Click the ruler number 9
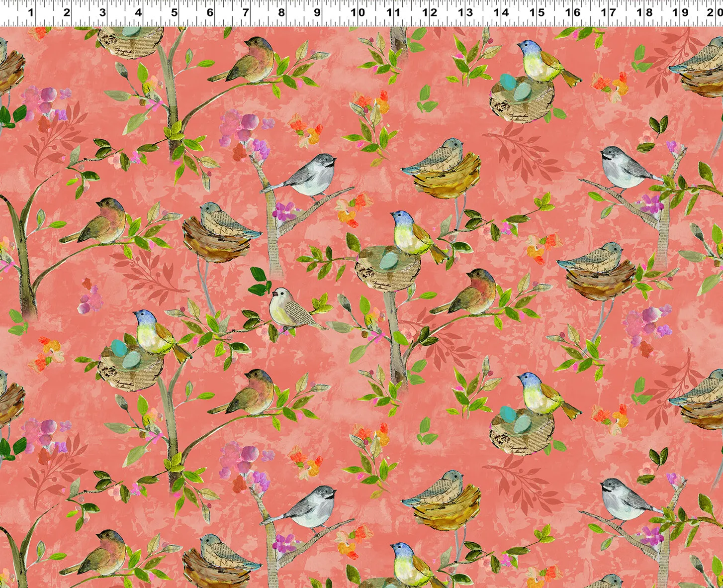Image resolution: width=723 pixels, height=588 pixels. pos(317,12)
